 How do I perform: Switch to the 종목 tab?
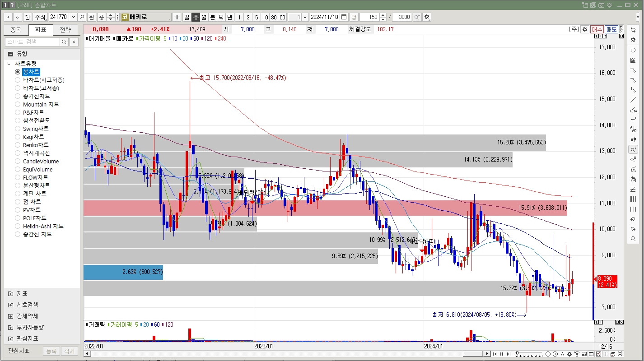[x=16, y=30]
